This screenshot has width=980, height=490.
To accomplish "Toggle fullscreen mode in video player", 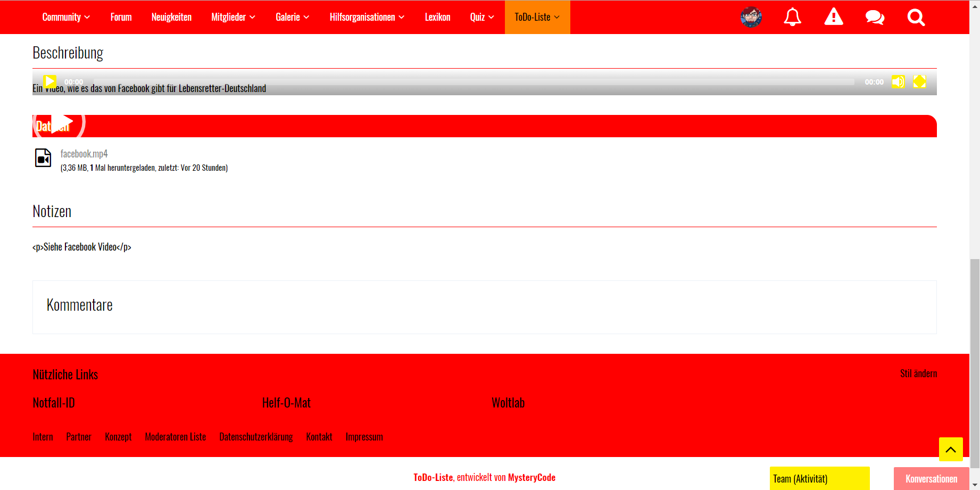I will pyautogui.click(x=919, y=81).
